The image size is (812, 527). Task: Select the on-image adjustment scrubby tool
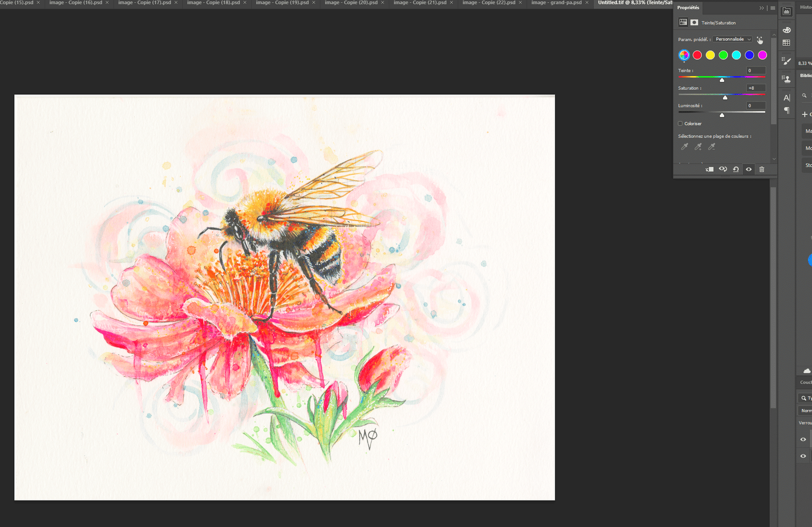[760, 39]
